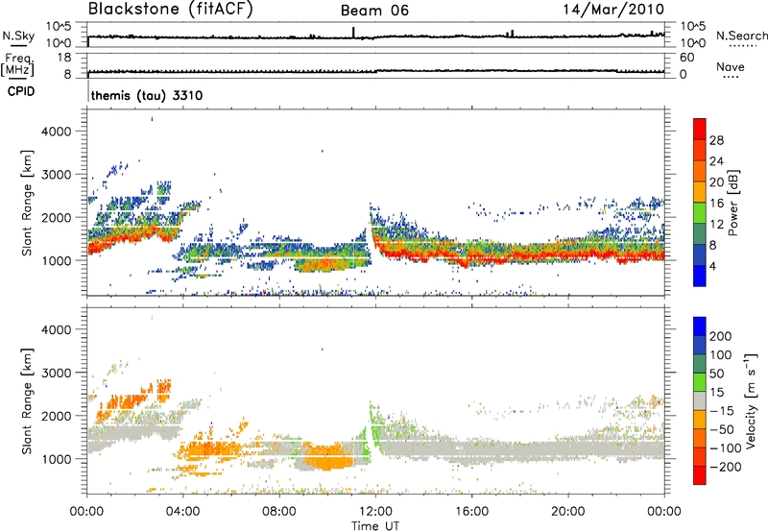768x532 pixels.
Task: Click 'Slant Range [km]' label of power plot
Action: click(27, 203)
